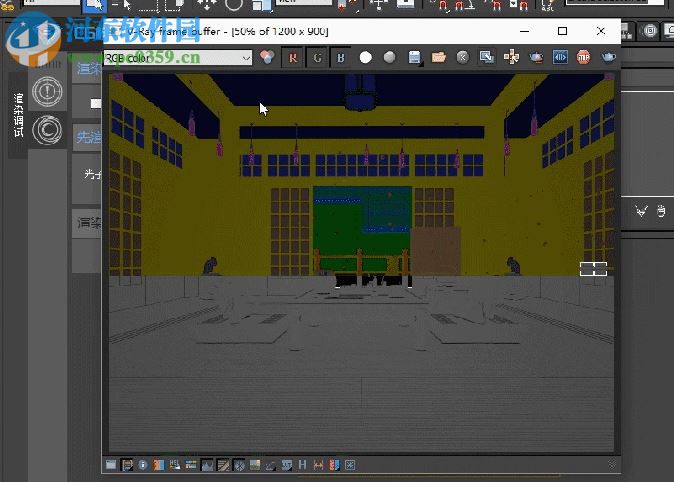The image size is (674, 482).
Task: Click circular C icon in left panel
Action: pos(47,130)
